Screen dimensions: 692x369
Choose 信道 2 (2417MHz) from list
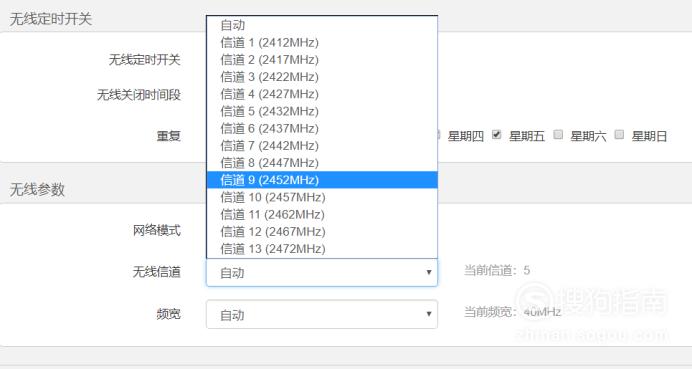[322, 60]
